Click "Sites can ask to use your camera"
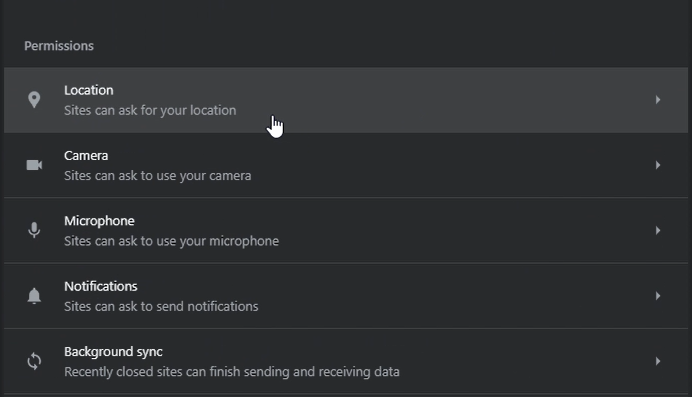 [x=158, y=176]
